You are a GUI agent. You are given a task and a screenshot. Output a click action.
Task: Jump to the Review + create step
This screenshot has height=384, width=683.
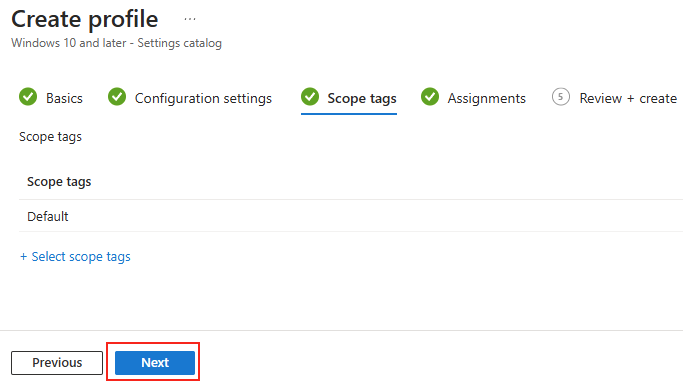click(628, 98)
